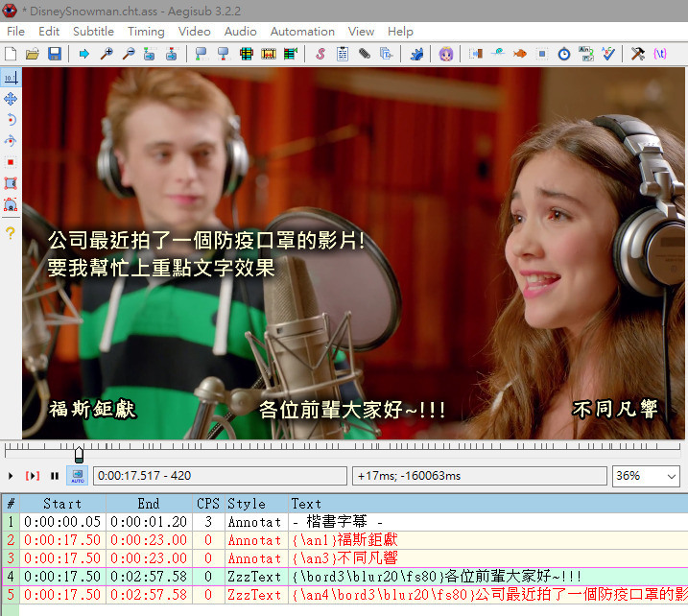Open the Shift Times icon

(x=476, y=54)
